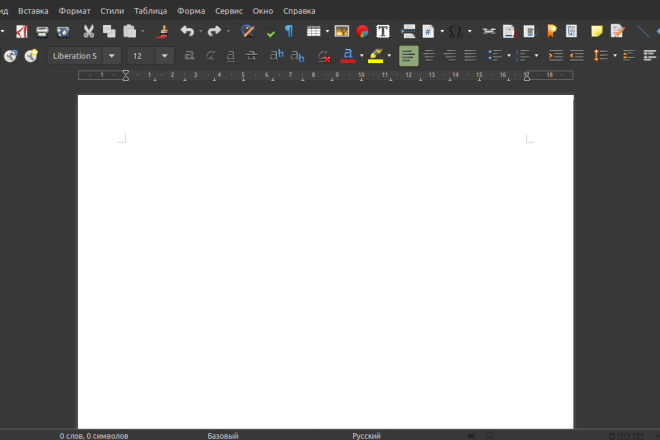
Task: Insert a table using the table icon
Action: [313, 31]
